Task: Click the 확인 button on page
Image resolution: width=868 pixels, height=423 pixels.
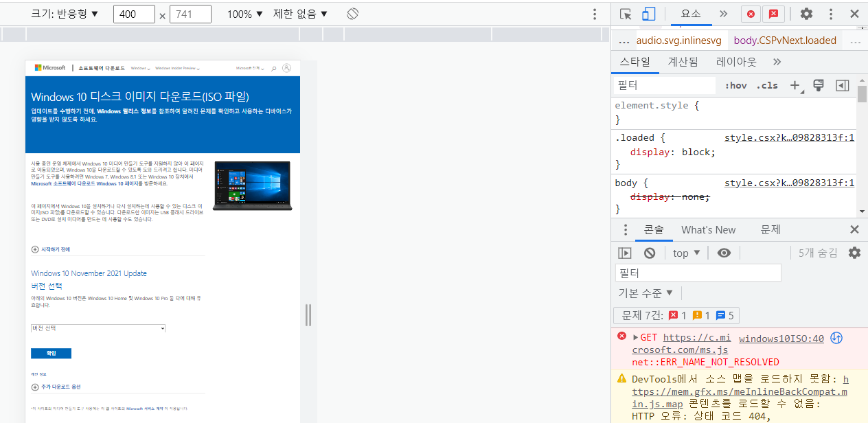Action: click(x=51, y=353)
